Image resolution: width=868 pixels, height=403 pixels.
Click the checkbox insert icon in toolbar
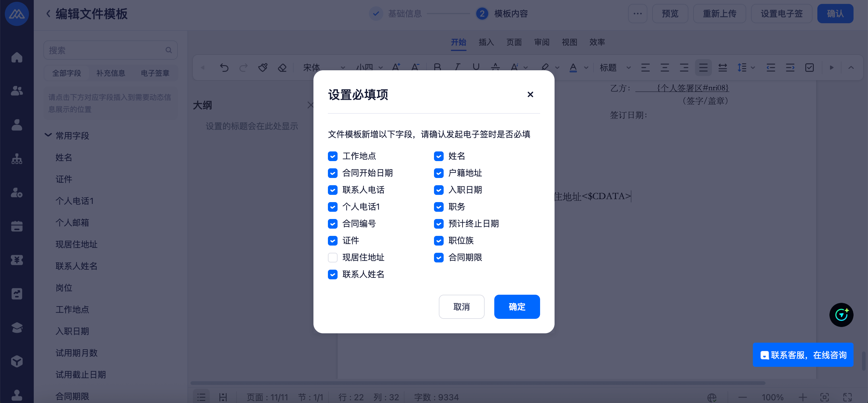coord(809,68)
